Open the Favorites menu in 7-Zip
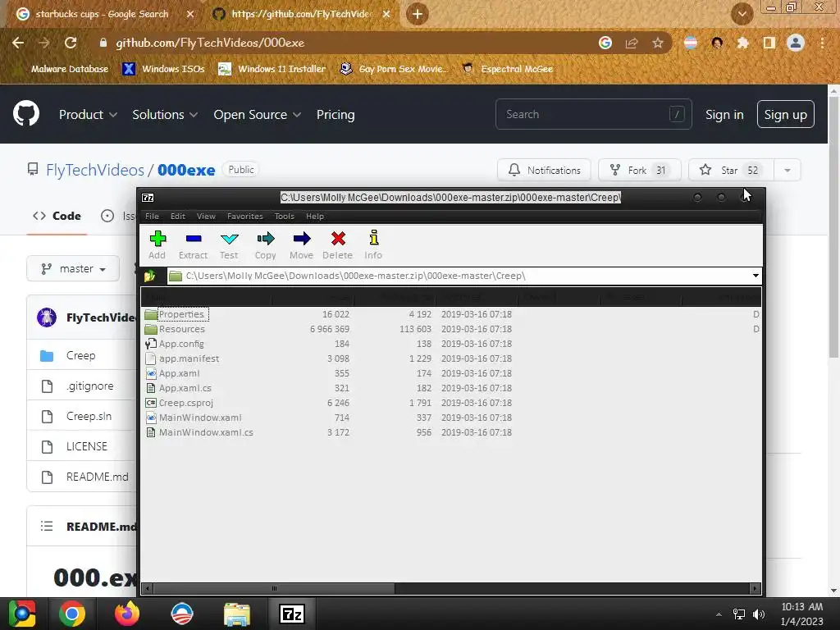This screenshot has height=630, width=840. tap(244, 216)
